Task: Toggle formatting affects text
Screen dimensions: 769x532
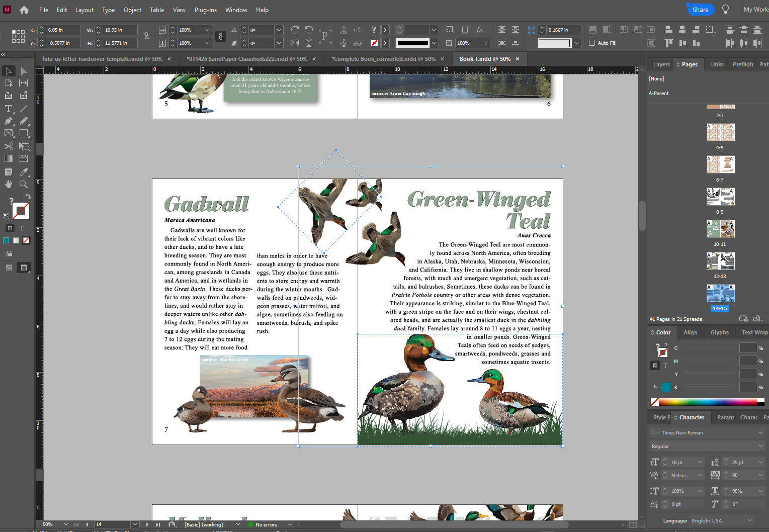Action: [22, 228]
